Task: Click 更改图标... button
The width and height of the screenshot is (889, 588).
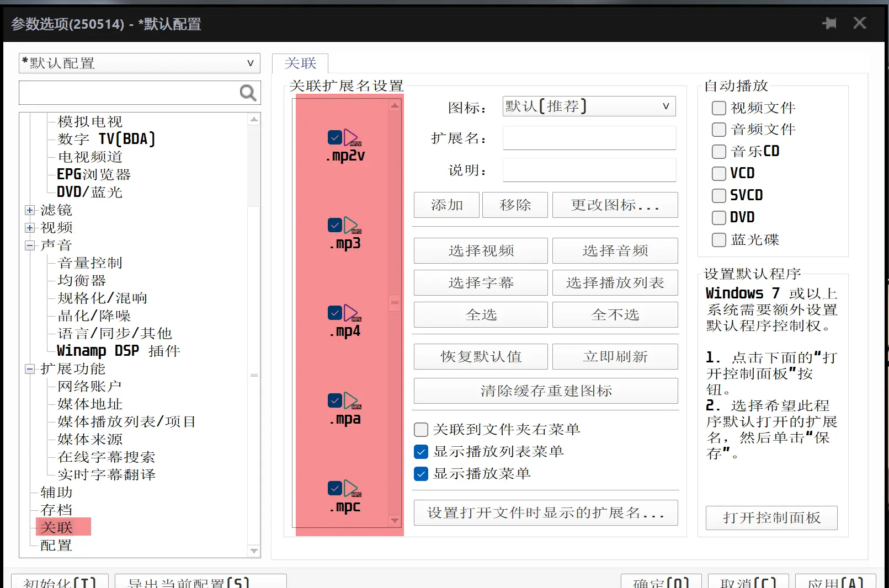Action: pos(615,205)
